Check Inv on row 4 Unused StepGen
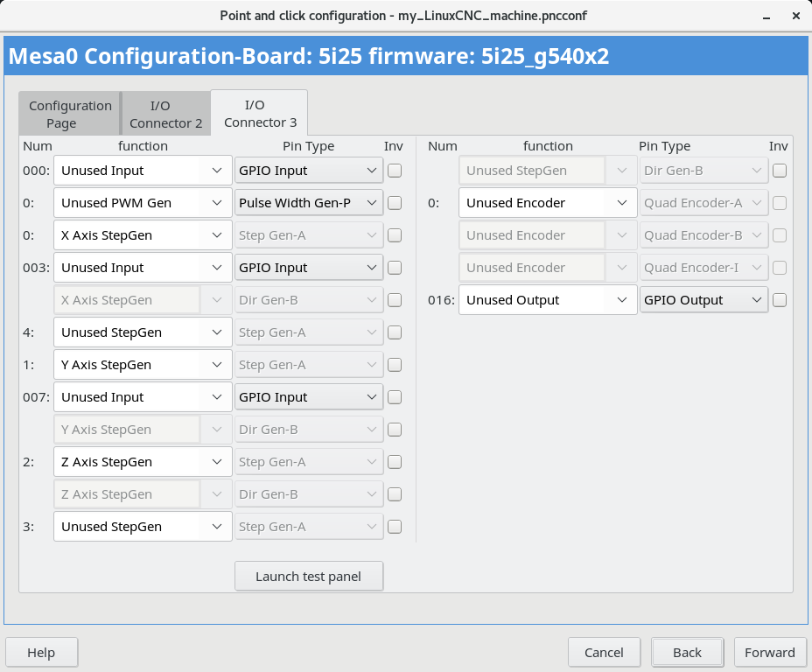 395,332
